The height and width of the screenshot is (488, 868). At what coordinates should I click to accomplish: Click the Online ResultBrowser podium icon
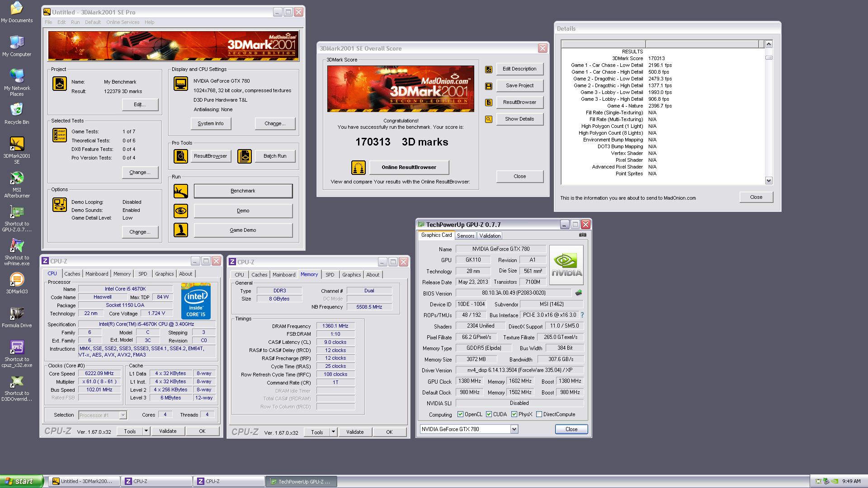(x=359, y=168)
